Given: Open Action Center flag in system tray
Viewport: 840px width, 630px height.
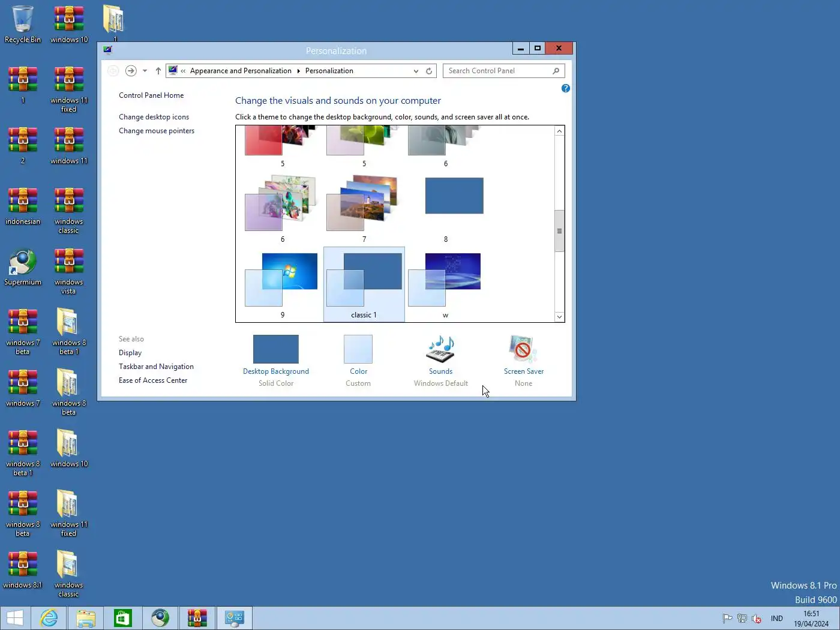Looking at the screenshot, I should [727, 619].
